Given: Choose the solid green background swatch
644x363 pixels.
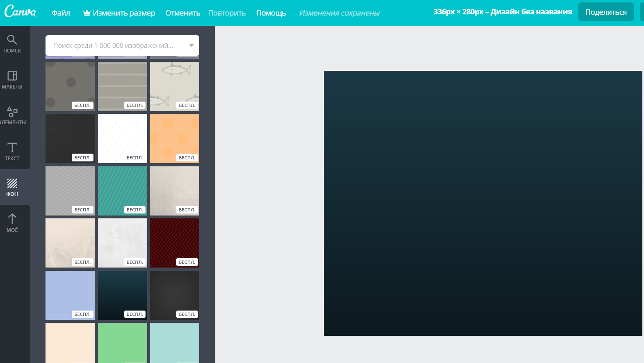Looking at the screenshot, I should tap(122, 342).
